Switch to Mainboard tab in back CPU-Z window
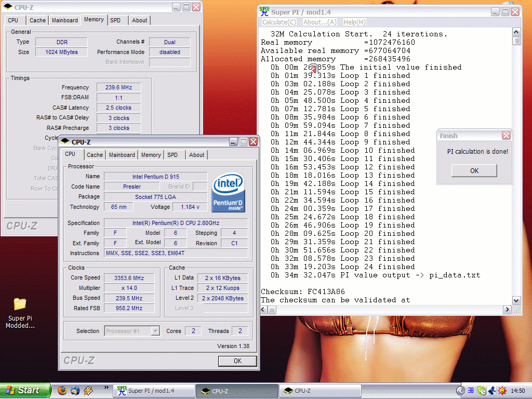The image size is (532, 399). (65, 20)
